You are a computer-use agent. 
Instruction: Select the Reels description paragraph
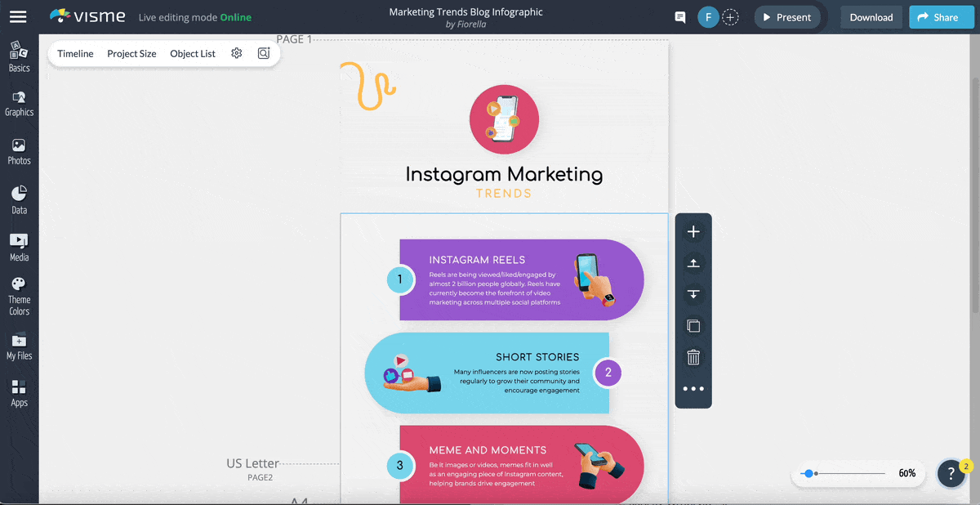[495, 288]
